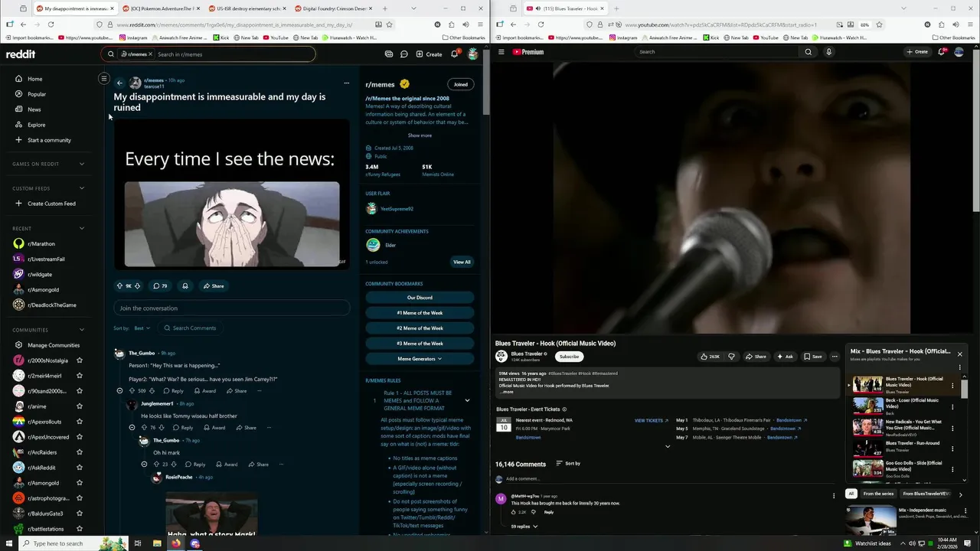Viewport: 980px width, 551px height.
Task: Click the Reddit notifications bell
Action: coord(454,54)
